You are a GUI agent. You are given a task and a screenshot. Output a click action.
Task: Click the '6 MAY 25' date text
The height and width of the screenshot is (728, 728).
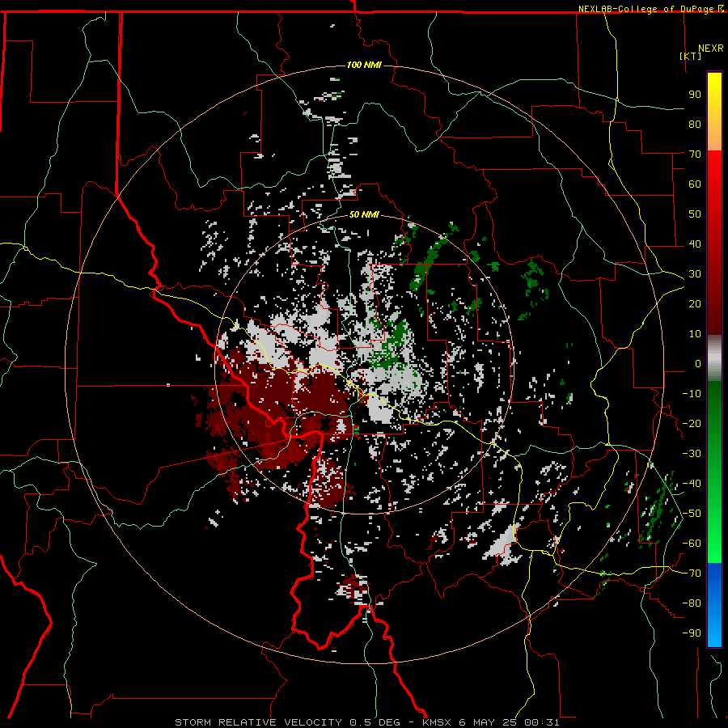489,722
